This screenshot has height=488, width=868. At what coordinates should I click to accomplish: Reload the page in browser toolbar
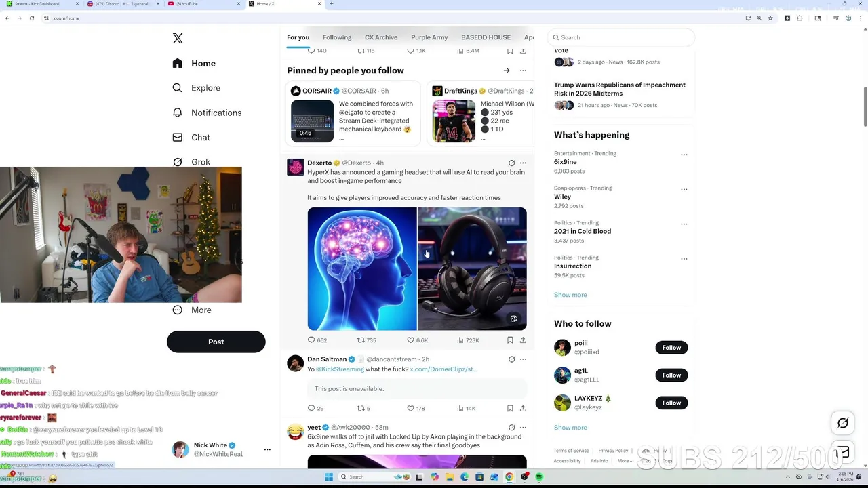point(31,18)
